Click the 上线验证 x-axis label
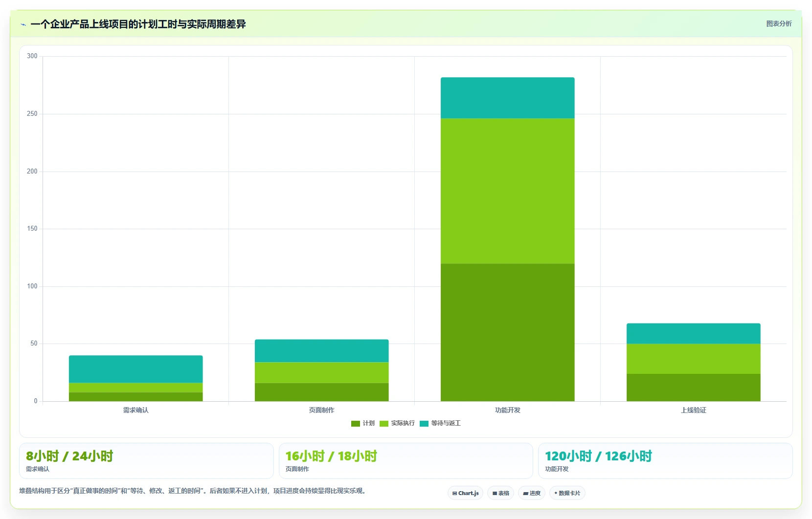The width and height of the screenshot is (812, 519). pyautogui.click(x=694, y=410)
